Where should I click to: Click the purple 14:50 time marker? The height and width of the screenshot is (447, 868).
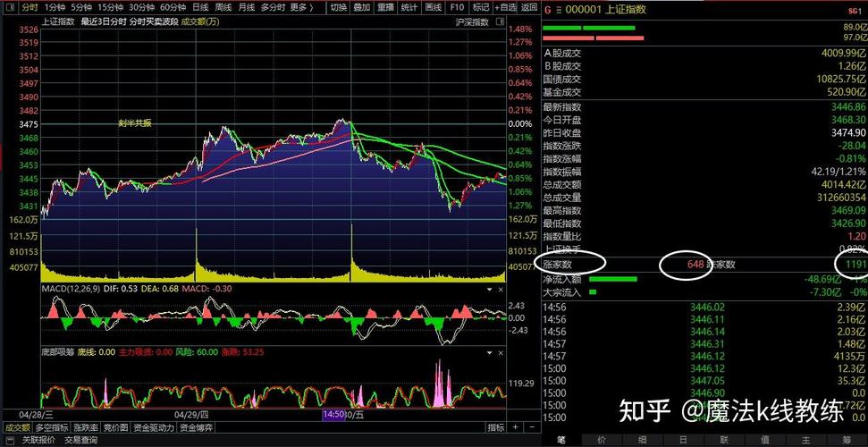coord(334,415)
